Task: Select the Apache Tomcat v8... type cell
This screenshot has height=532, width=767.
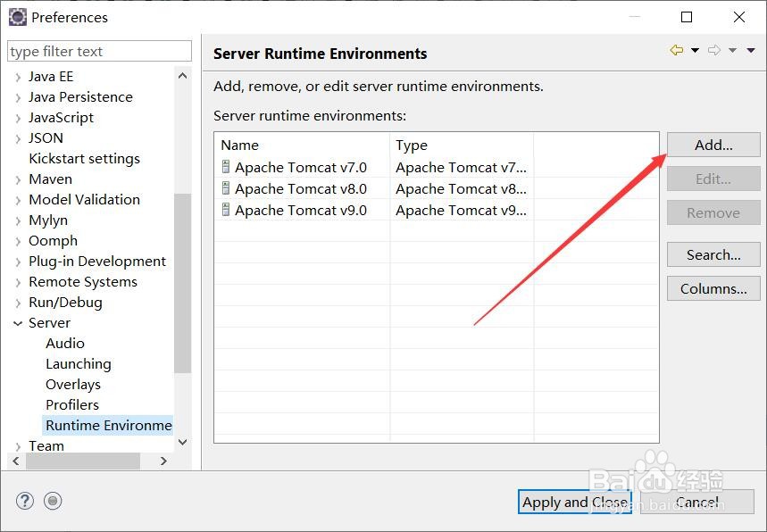Action: click(462, 188)
